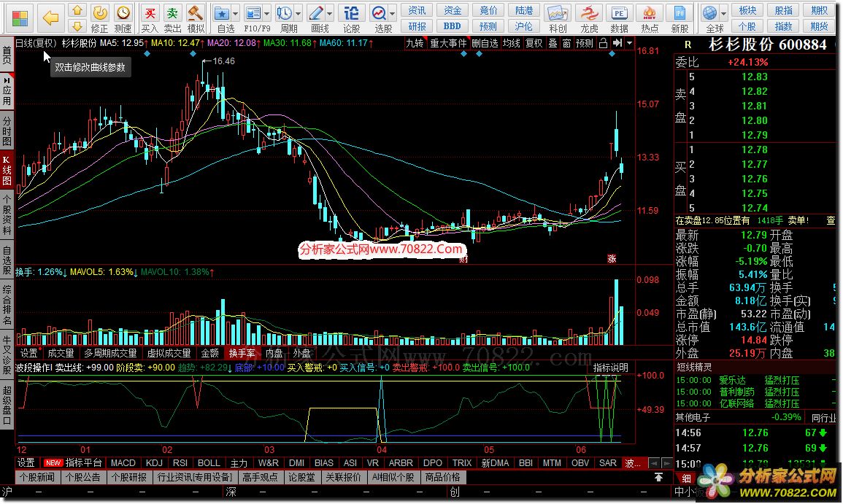This screenshot has height=504, width=843.
Task: Open the 修正 correction tool
Action: pos(99,18)
